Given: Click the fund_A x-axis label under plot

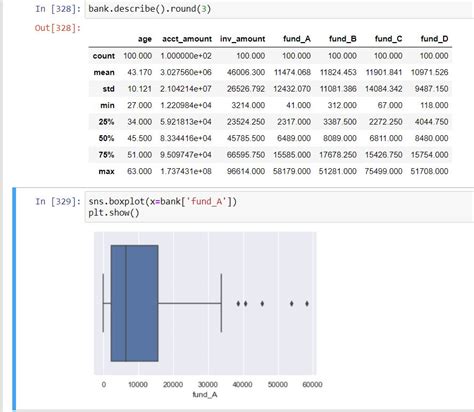Looking at the screenshot, I should [x=205, y=395].
